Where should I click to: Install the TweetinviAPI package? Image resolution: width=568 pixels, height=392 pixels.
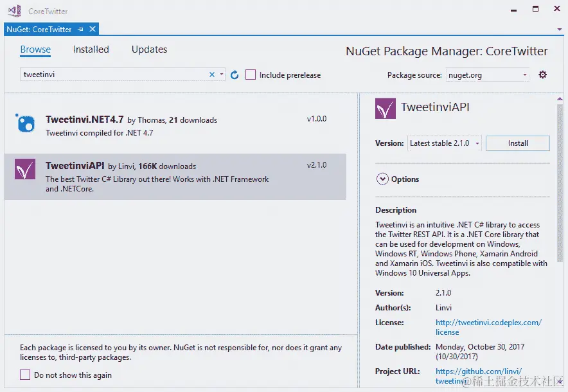click(518, 143)
